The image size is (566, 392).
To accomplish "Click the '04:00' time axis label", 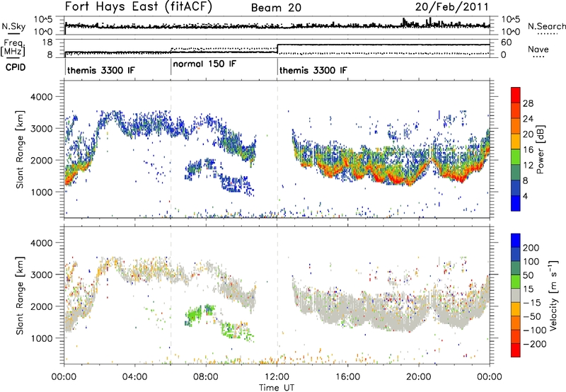I will click(135, 377).
